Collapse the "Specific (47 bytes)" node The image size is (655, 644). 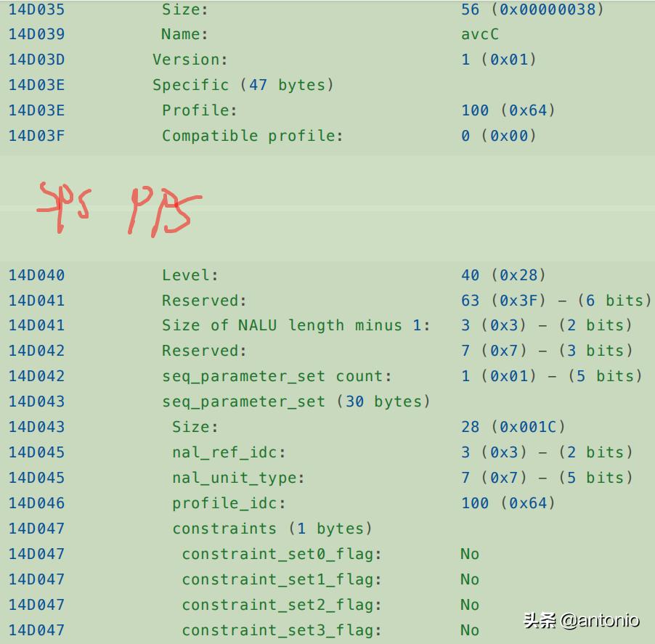pyautogui.click(x=243, y=85)
